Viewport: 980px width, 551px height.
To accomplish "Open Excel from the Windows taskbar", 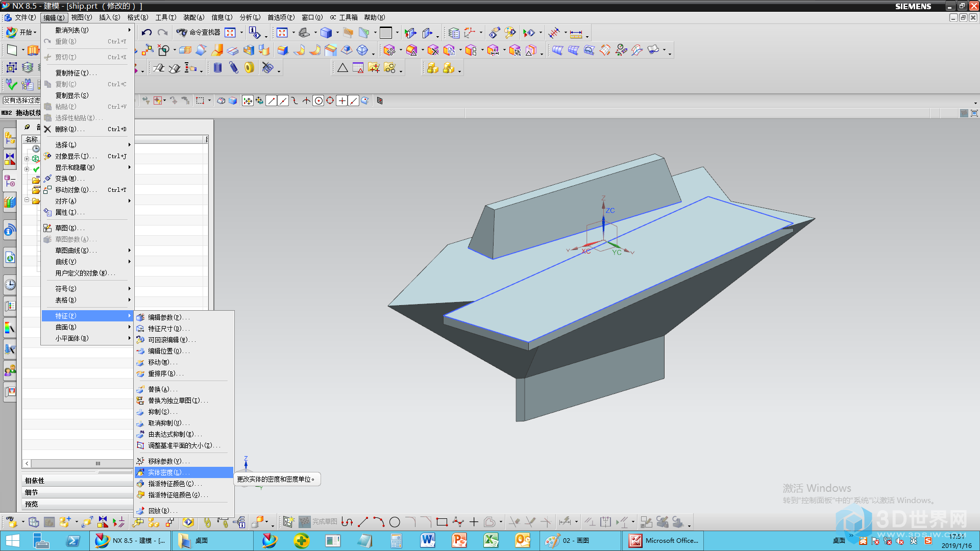I will (x=491, y=540).
